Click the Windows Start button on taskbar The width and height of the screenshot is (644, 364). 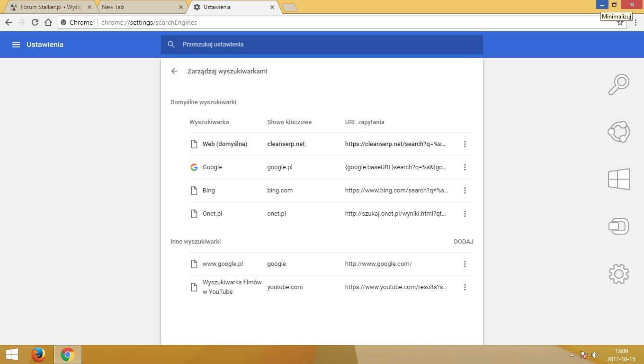click(x=11, y=355)
